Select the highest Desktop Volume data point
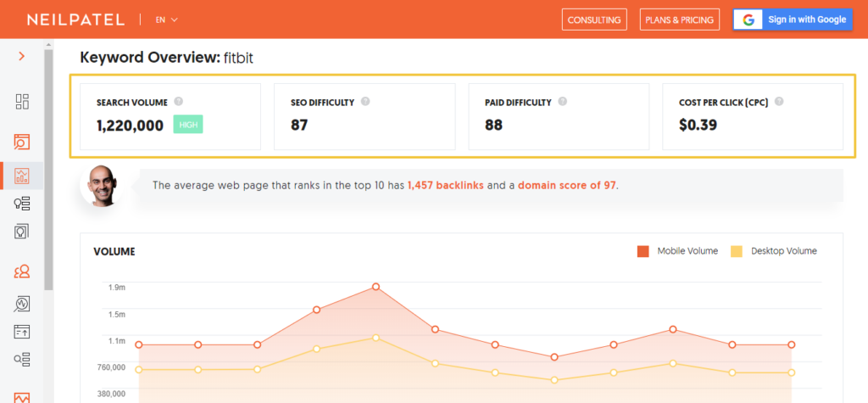868x403 pixels. 376,338
